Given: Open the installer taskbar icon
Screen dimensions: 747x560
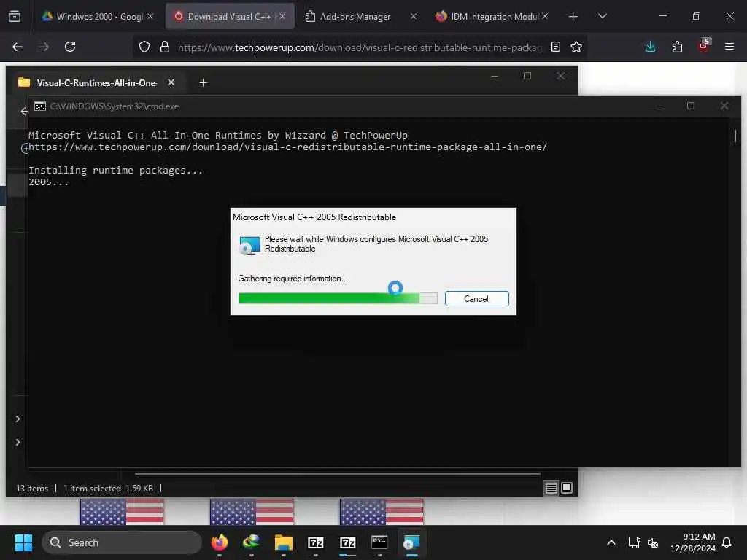Looking at the screenshot, I should [x=411, y=542].
